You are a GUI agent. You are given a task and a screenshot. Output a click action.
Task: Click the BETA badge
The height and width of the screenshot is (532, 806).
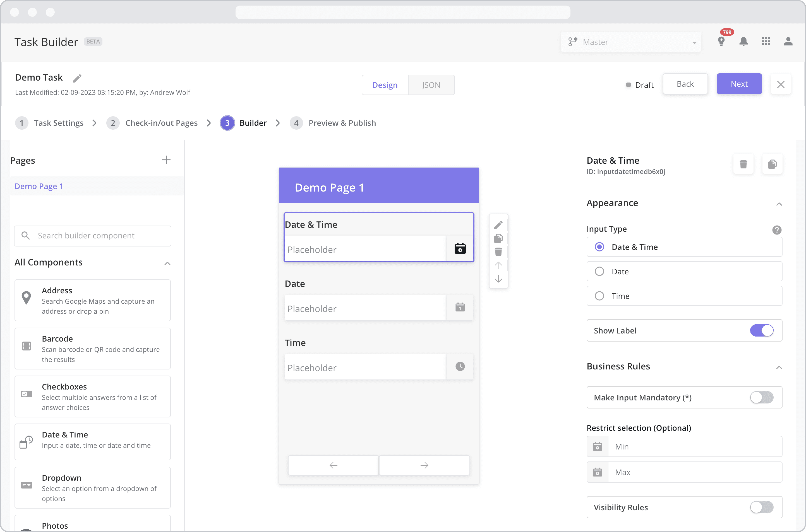[x=93, y=41]
